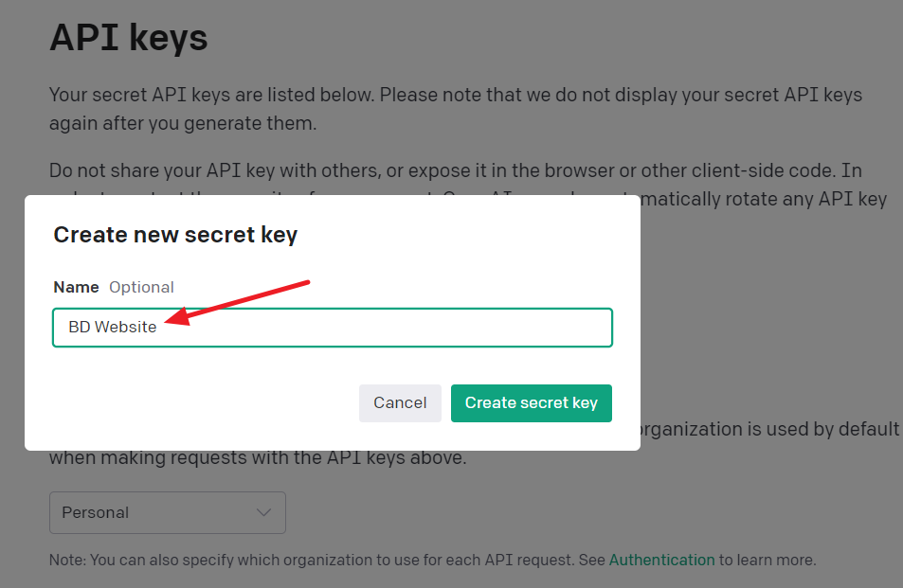Click the Name field label
The image size is (903, 588).
tap(76, 287)
